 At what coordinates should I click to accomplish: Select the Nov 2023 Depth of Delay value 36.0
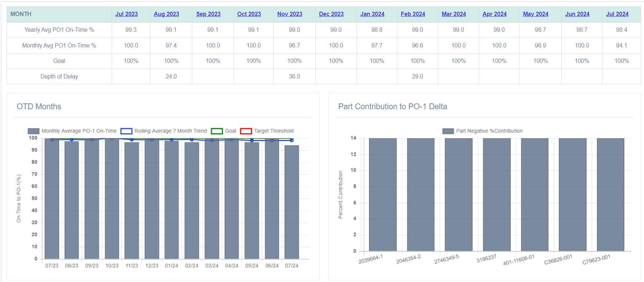[x=294, y=77]
